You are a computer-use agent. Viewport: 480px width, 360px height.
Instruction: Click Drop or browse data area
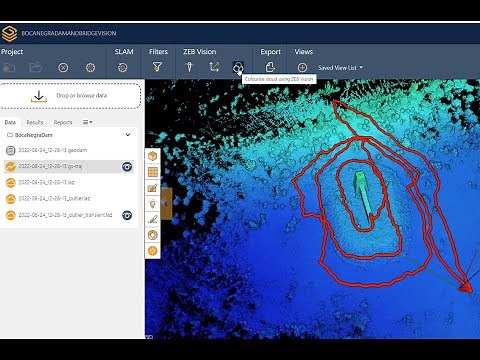70,96
